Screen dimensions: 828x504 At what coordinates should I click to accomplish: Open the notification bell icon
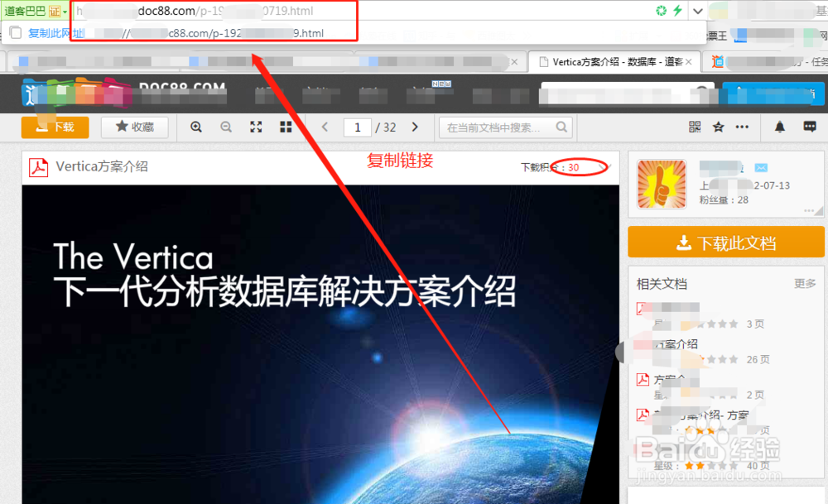[x=779, y=127]
